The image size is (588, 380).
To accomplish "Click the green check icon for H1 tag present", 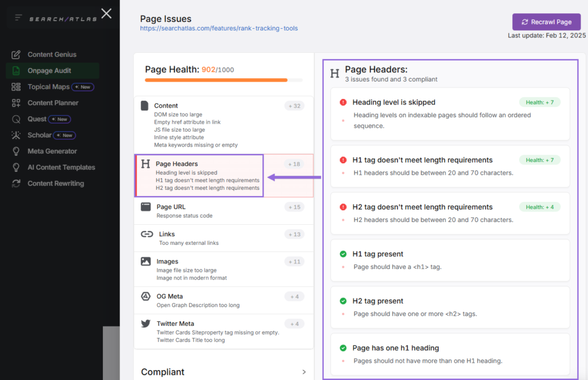I will 343,254.
